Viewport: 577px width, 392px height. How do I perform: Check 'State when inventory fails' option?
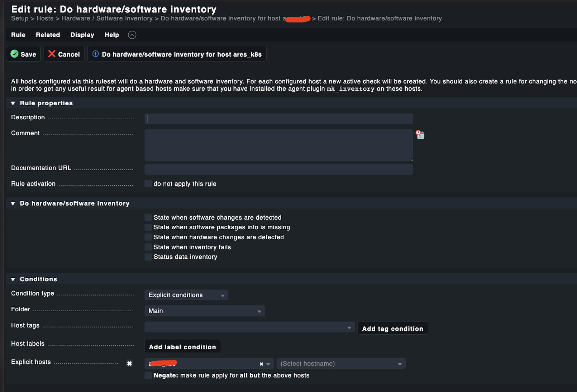coord(148,247)
